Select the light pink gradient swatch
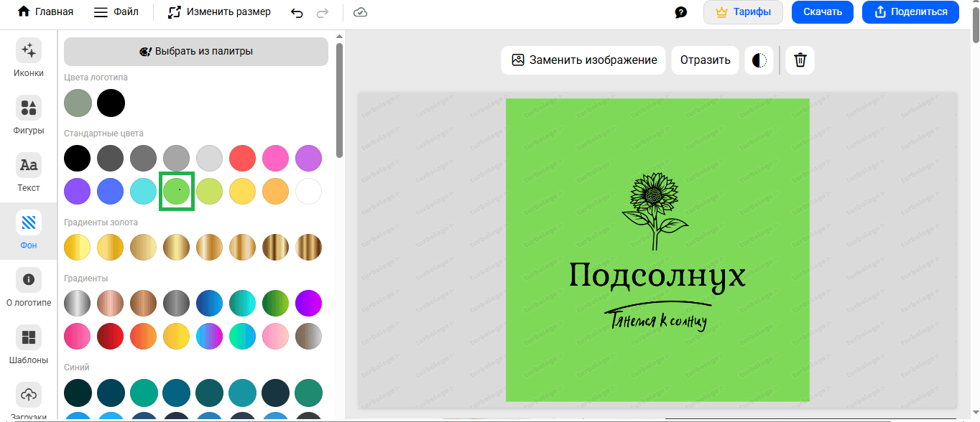Screen dimensions: 980x422 [x=276, y=336]
